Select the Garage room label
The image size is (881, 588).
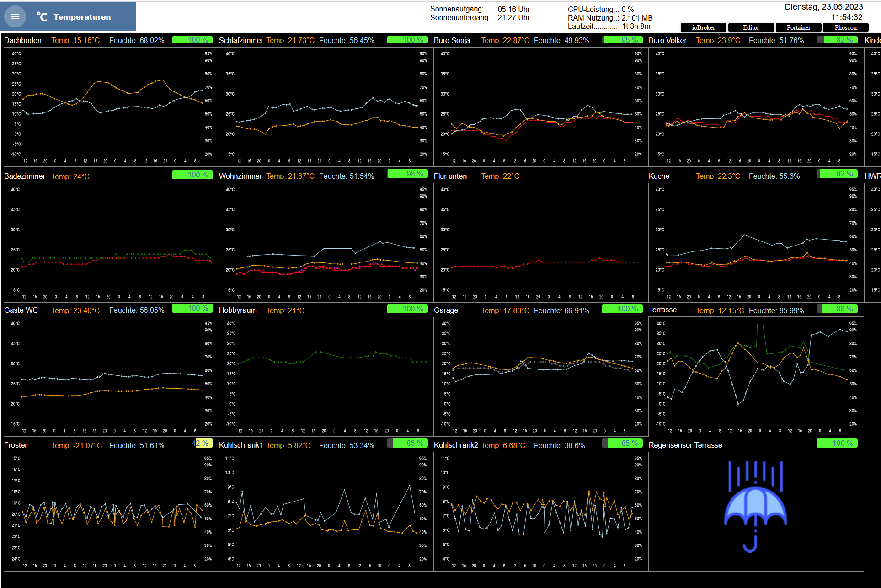pos(446,310)
